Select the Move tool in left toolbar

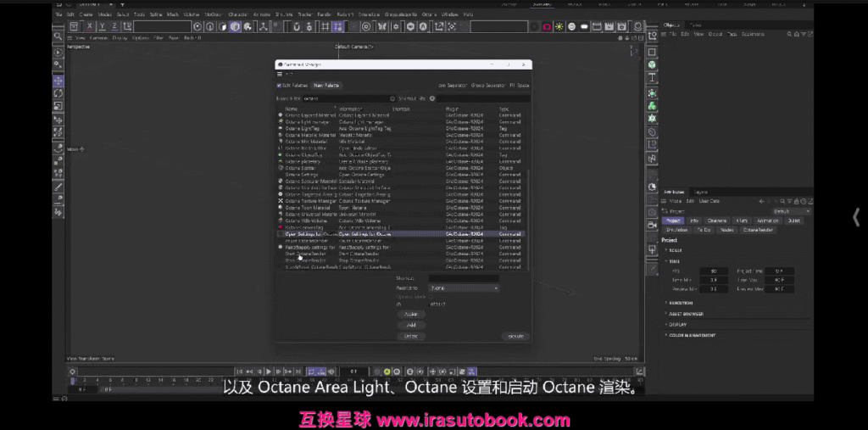point(58,81)
